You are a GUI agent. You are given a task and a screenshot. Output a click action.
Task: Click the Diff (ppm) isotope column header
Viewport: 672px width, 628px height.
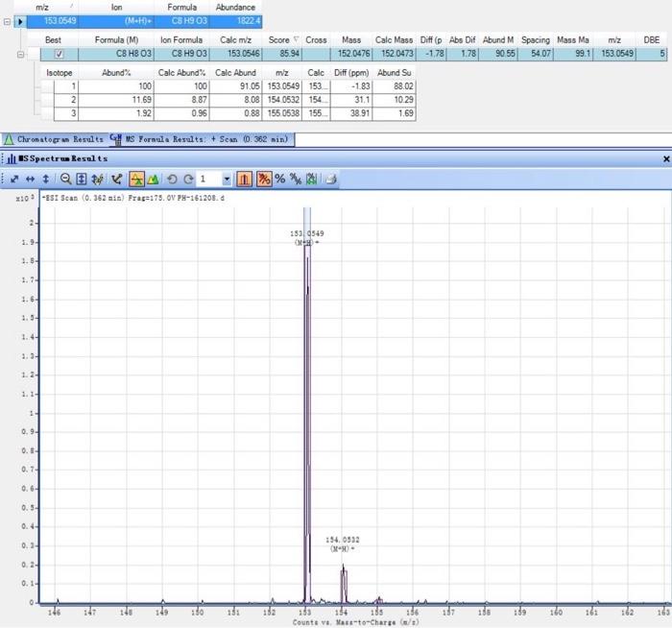coord(351,73)
